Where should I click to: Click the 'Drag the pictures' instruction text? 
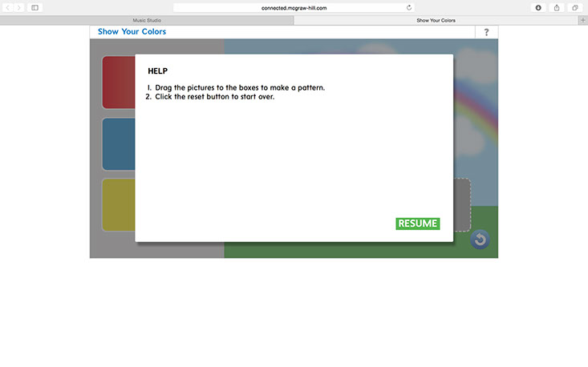tap(240, 87)
